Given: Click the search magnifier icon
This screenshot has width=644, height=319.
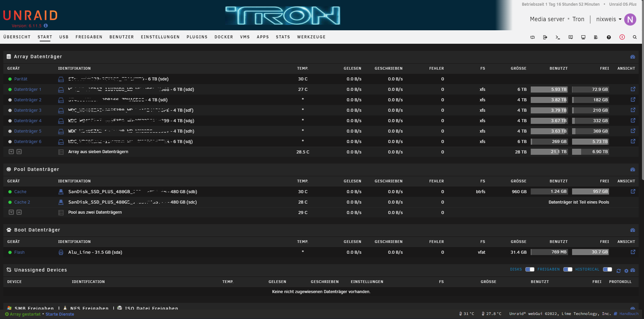Looking at the screenshot, I should [x=635, y=37].
